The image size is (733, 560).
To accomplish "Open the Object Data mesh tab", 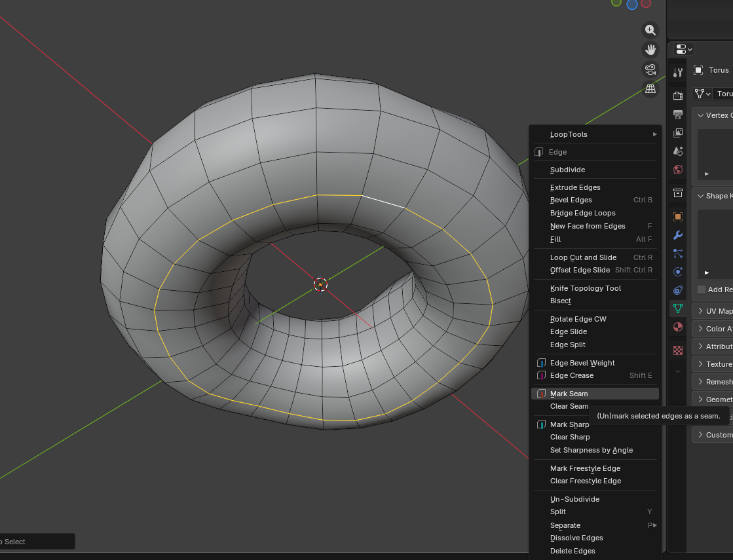I will (x=678, y=308).
